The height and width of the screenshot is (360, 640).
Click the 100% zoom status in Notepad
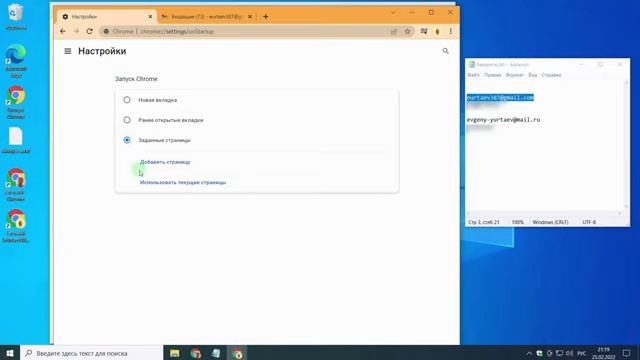518,222
